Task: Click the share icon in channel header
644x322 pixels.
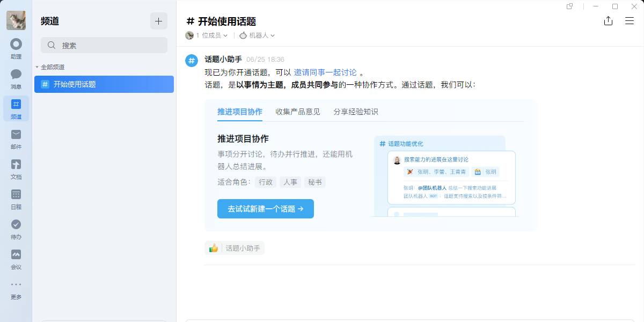Action: [x=608, y=21]
